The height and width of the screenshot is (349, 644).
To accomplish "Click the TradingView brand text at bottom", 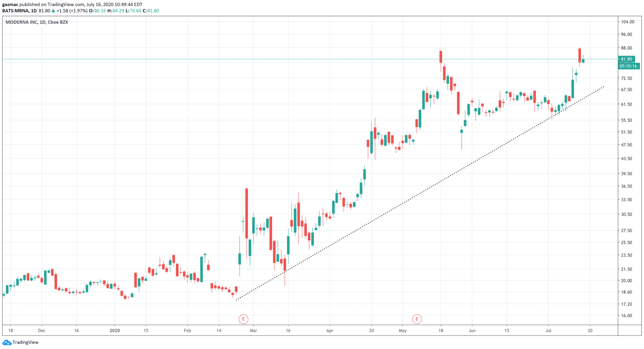I will click(25, 342).
